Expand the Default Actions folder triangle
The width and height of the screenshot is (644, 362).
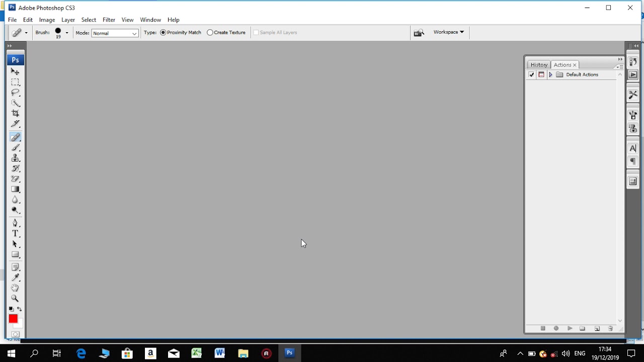(x=550, y=75)
